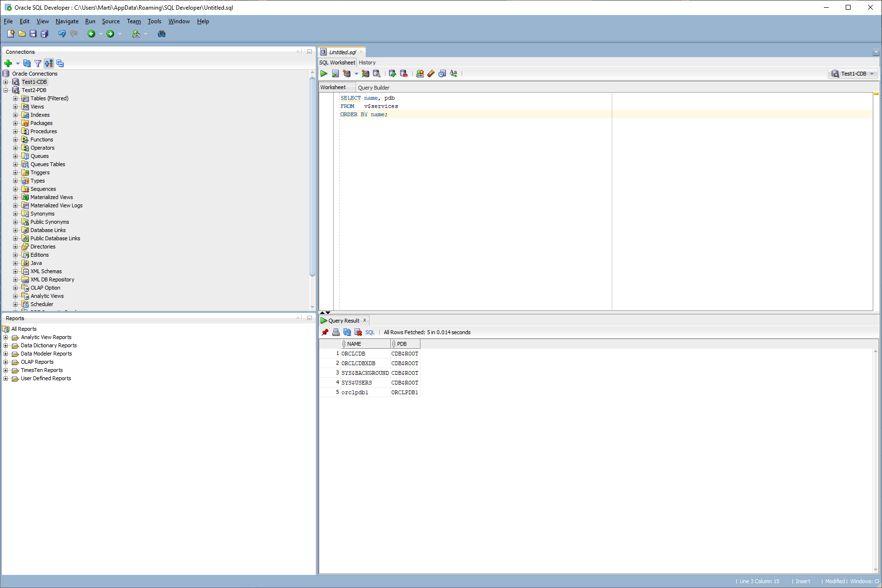Click the SQL Tuning Advisor icon
The width and height of the screenshot is (882, 588).
tap(376, 74)
